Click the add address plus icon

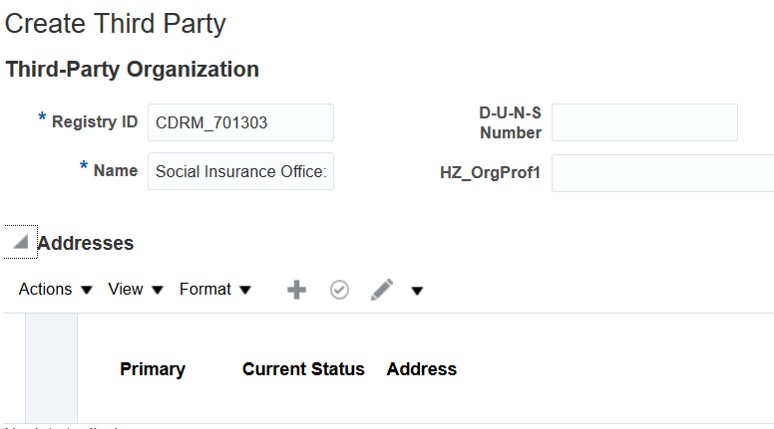296,289
